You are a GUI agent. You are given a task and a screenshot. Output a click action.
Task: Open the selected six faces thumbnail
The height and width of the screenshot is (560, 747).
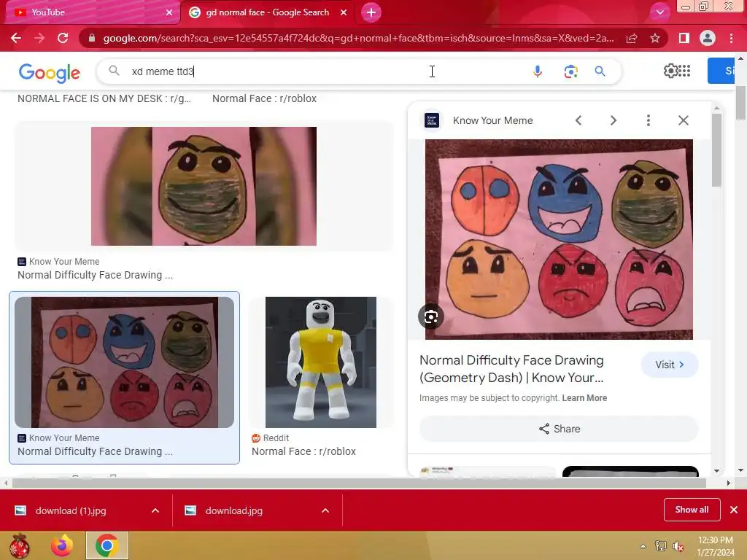(x=124, y=362)
